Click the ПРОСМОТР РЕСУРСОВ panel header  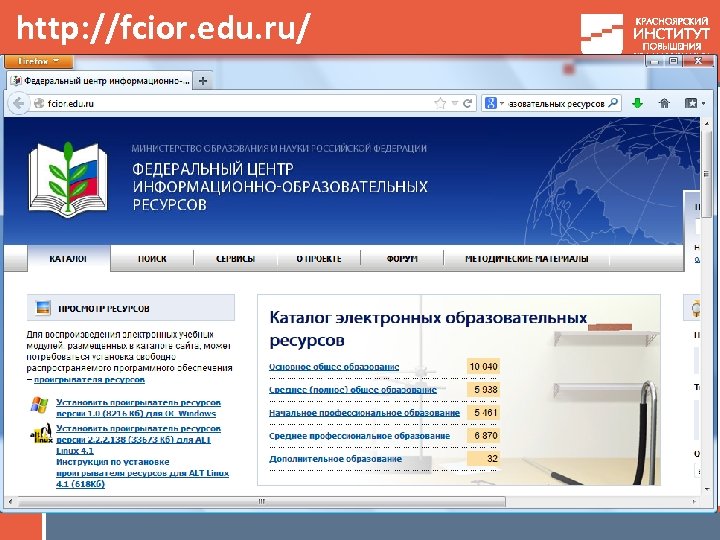[131, 308]
